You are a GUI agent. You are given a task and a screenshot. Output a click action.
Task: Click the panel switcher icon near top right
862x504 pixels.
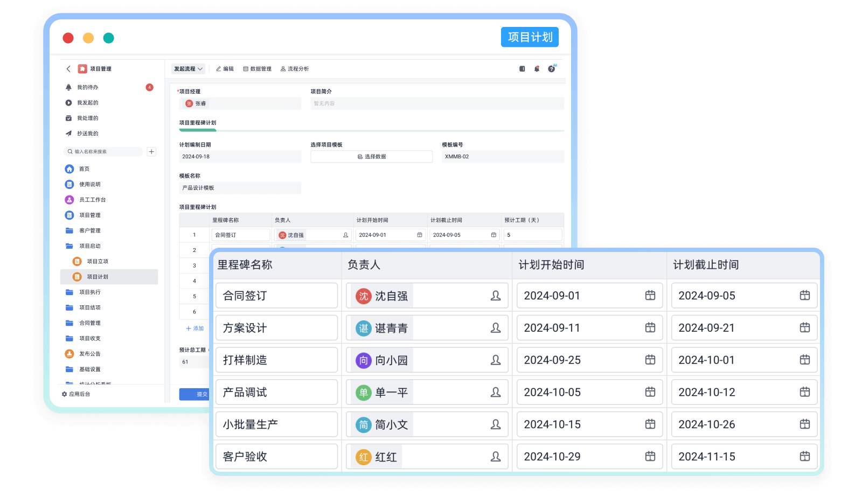coord(522,68)
